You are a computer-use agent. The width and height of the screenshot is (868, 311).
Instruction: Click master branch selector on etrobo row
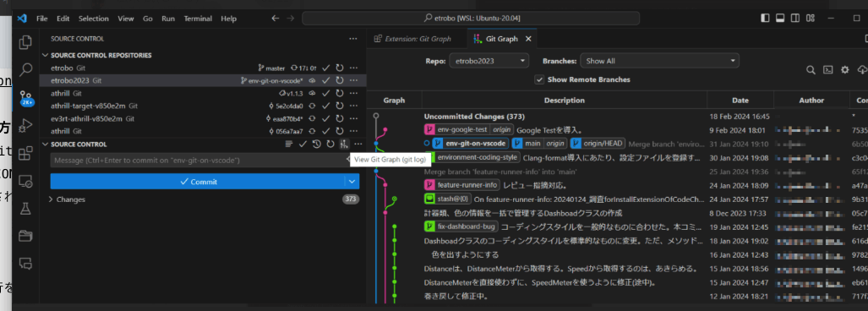coord(271,68)
